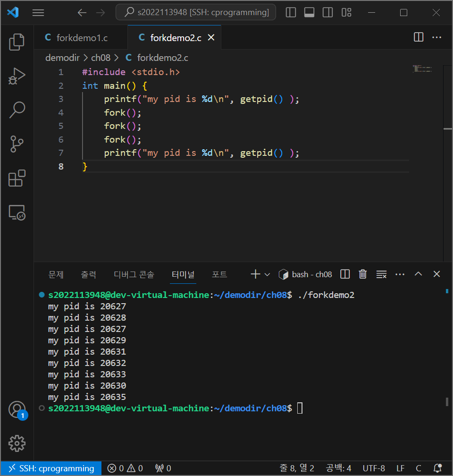Click SSH: cprogramming remote indicator
The height and width of the screenshot is (476, 453).
(x=51, y=468)
